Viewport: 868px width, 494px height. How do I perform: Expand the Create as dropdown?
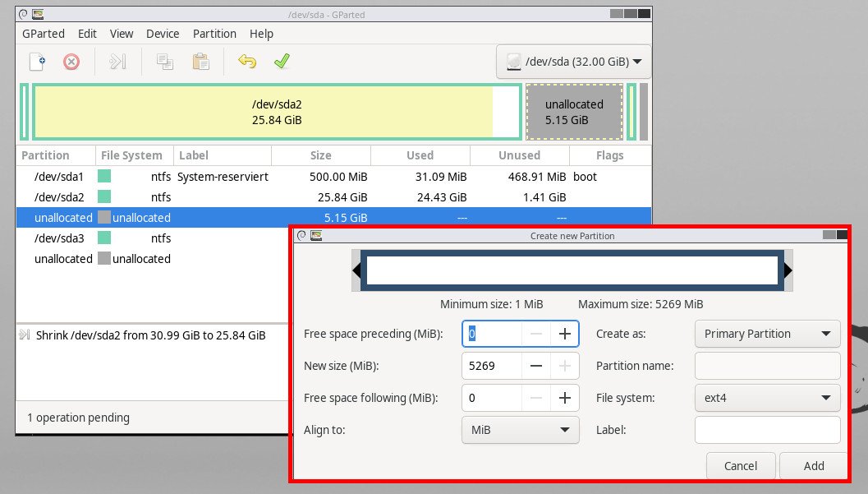pos(767,334)
